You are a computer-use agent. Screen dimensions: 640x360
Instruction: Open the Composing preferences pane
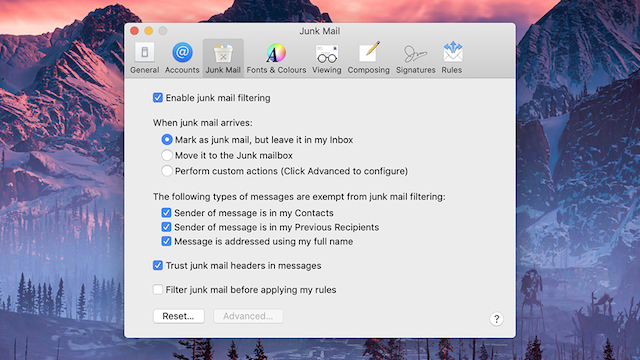pos(369,58)
